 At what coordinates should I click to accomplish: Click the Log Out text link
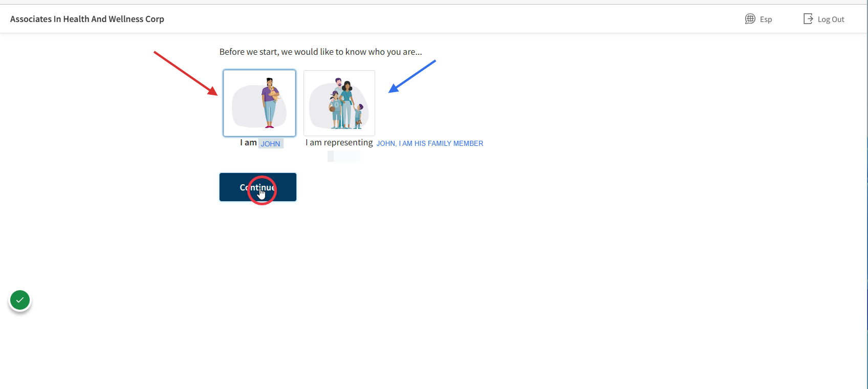pyautogui.click(x=831, y=19)
